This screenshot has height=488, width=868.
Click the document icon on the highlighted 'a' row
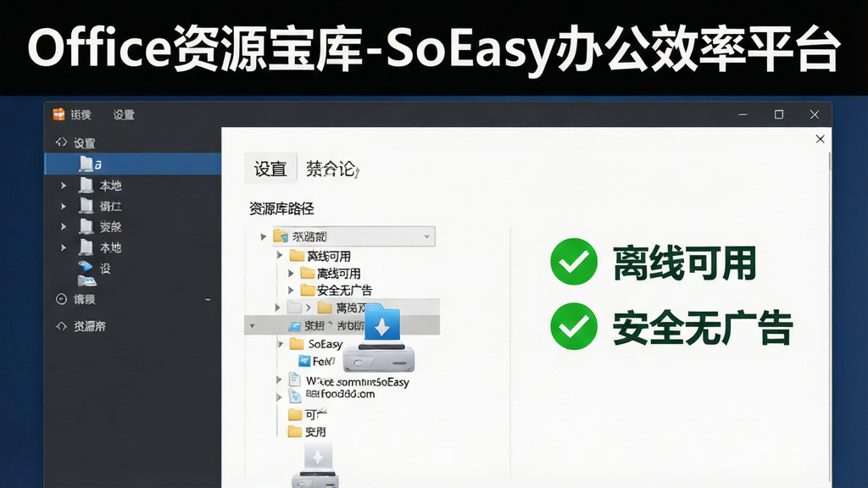tap(86, 164)
